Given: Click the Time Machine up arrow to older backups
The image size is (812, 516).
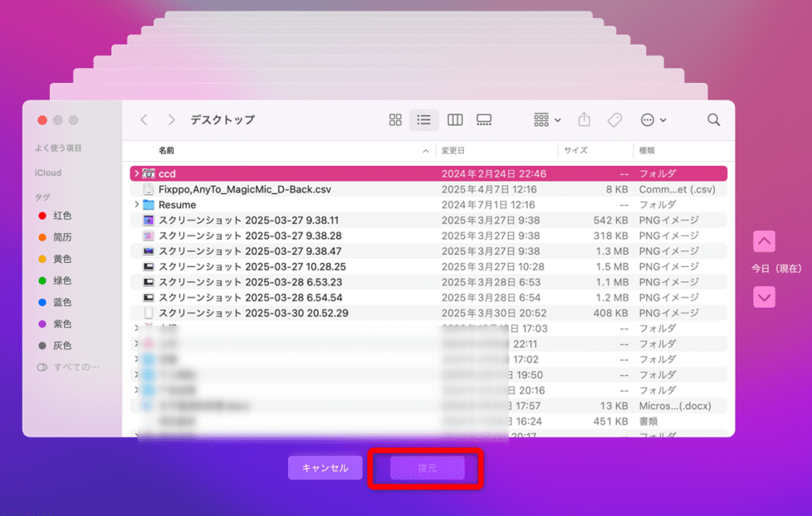Looking at the screenshot, I should [763, 241].
